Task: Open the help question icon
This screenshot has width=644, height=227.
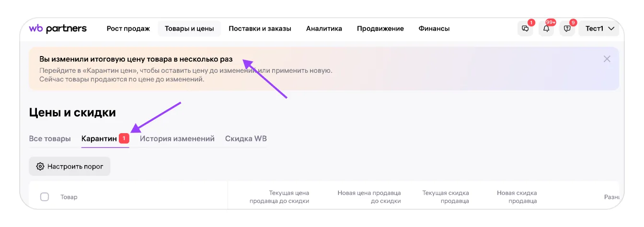Action: (567, 29)
